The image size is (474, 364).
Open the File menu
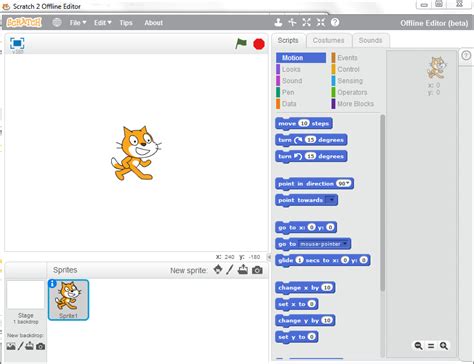pos(78,23)
